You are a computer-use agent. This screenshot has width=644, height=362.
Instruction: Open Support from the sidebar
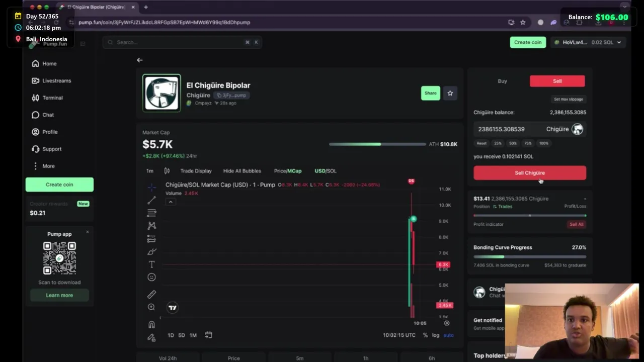[47, 149]
